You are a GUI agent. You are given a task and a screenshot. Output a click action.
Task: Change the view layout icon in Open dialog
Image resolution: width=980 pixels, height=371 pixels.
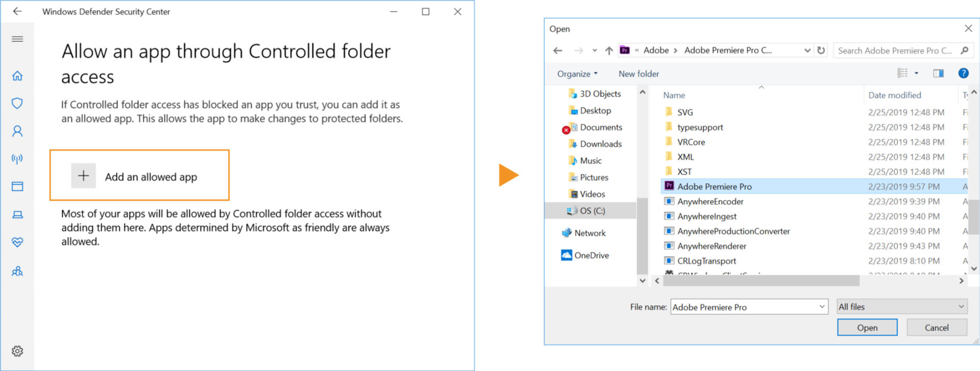point(903,73)
